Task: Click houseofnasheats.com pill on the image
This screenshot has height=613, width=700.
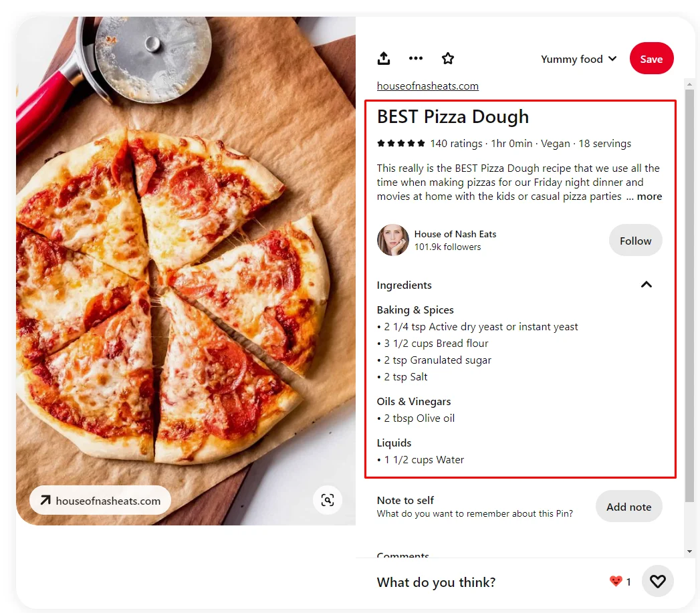Action: [x=100, y=499]
